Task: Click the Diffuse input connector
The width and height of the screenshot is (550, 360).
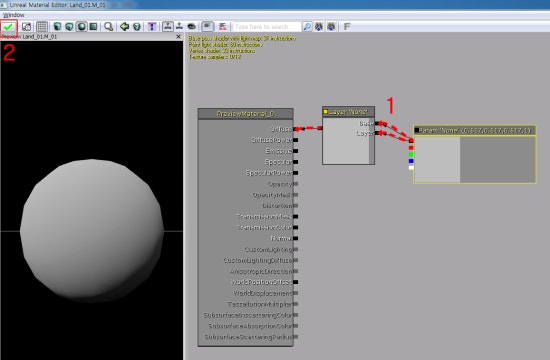Action: pos(296,129)
